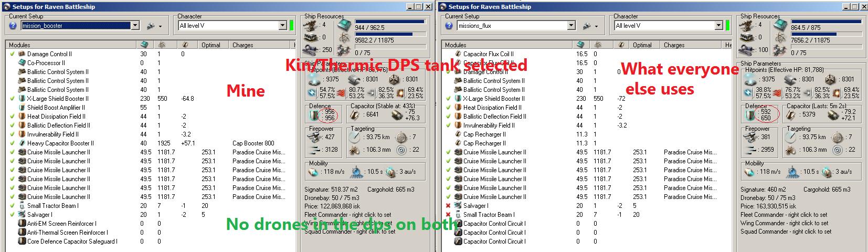This screenshot has height=252, width=868.
Task: Click the CPU usage bar above 864.5 / 875
Action: click(x=825, y=22)
